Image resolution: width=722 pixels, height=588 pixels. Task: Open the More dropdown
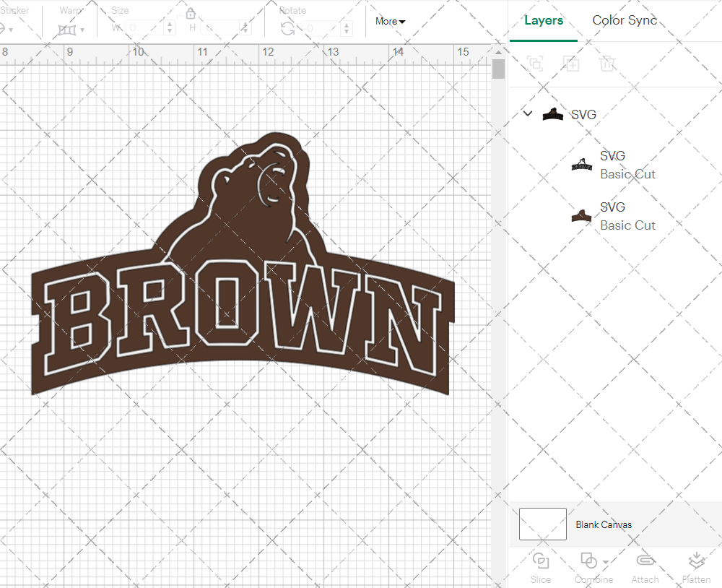pyautogui.click(x=389, y=22)
